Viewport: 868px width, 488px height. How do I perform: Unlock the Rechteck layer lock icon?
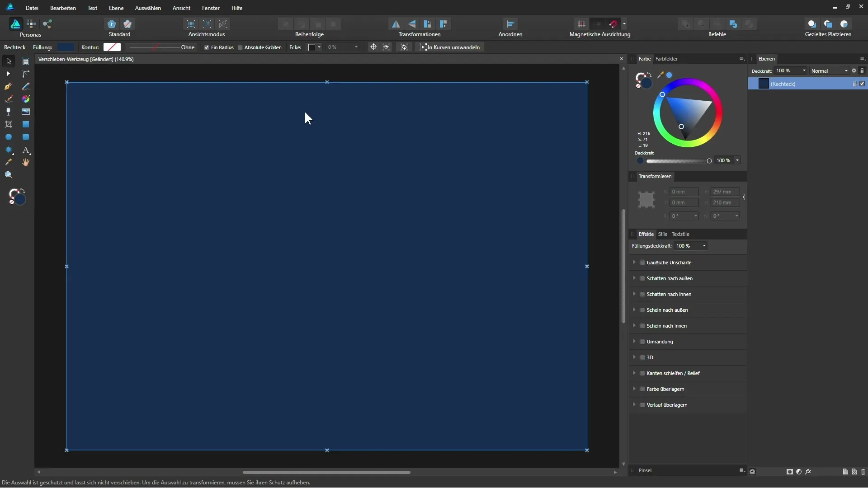pos(854,84)
